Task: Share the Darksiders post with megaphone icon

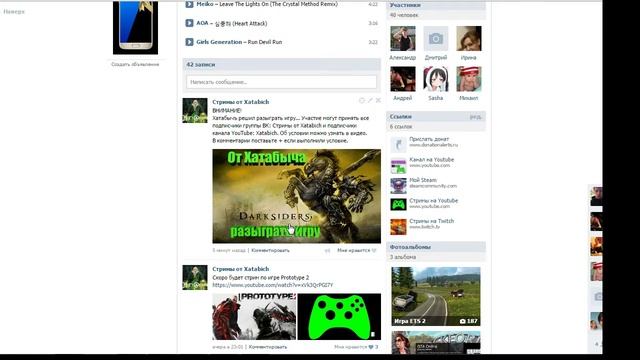Action: (x=327, y=250)
